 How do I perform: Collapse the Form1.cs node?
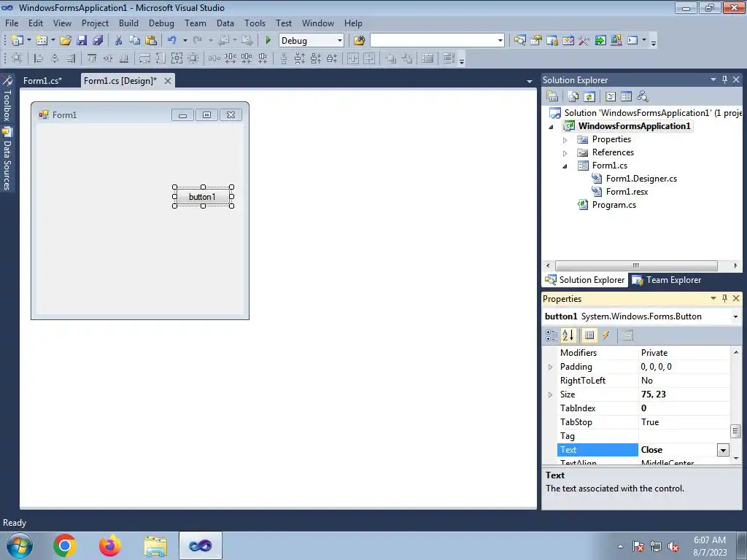565,166
